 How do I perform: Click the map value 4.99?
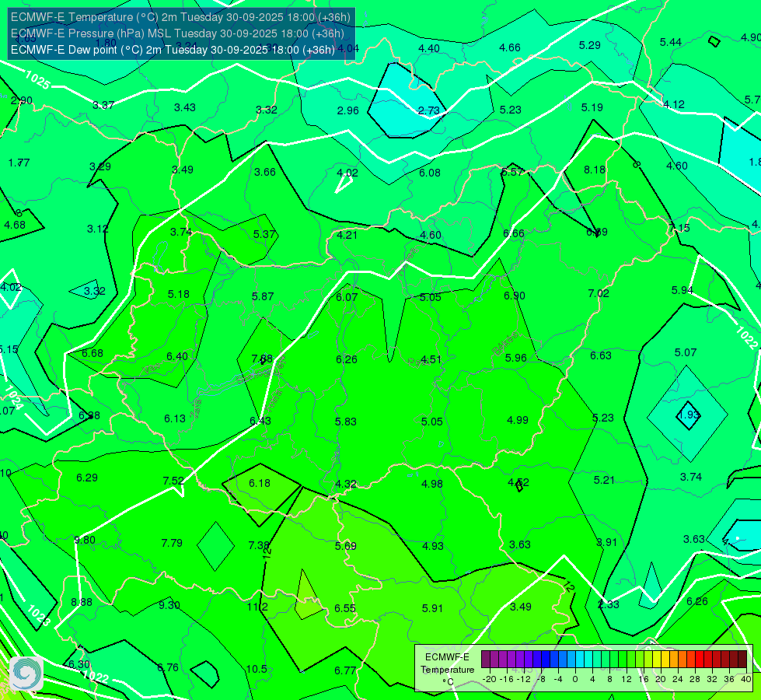pyautogui.click(x=518, y=420)
